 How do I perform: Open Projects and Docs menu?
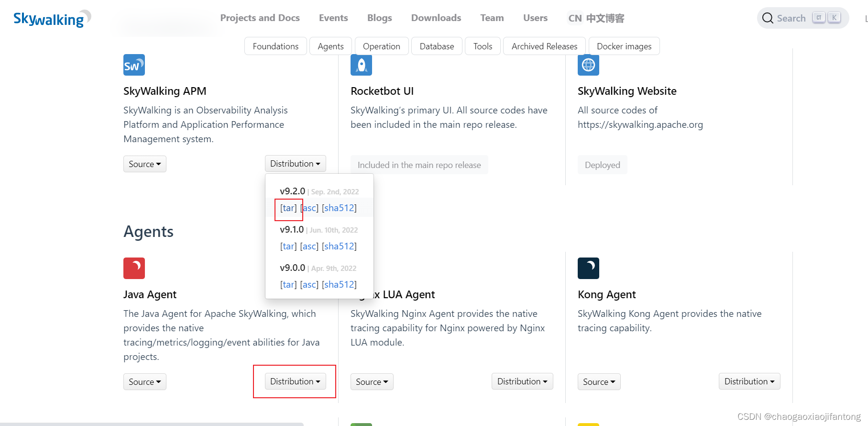tap(260, 18)
